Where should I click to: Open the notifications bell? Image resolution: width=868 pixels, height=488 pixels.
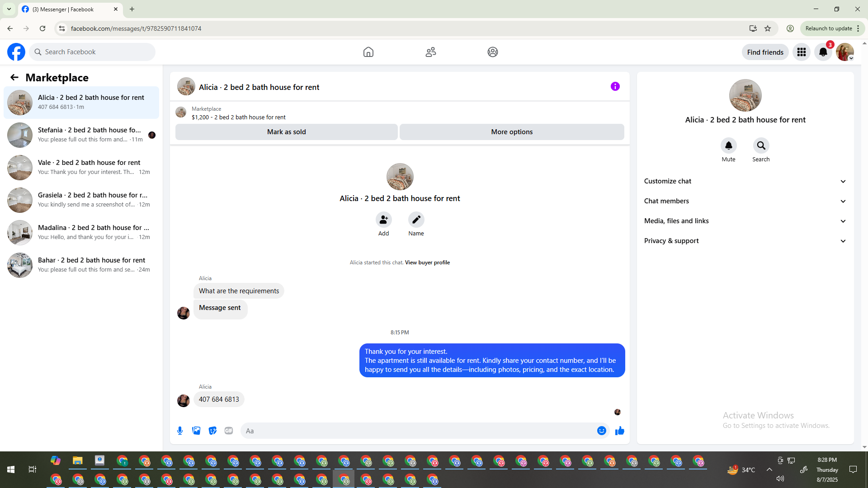tap(823, 52)
